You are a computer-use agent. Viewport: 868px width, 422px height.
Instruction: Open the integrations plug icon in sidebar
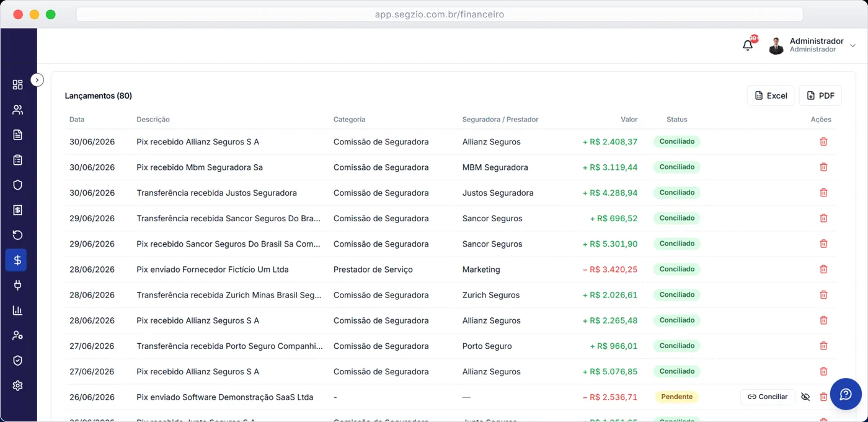point(17,285)
